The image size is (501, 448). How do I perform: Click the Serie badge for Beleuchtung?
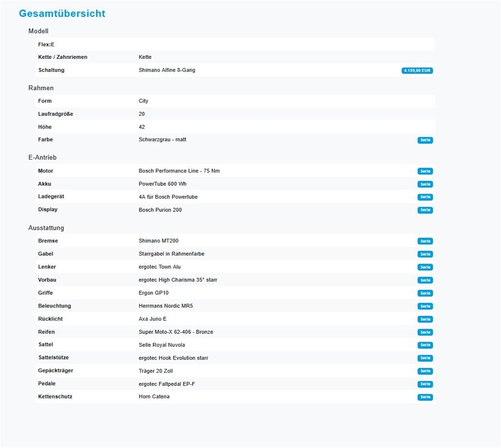point(425,307)
